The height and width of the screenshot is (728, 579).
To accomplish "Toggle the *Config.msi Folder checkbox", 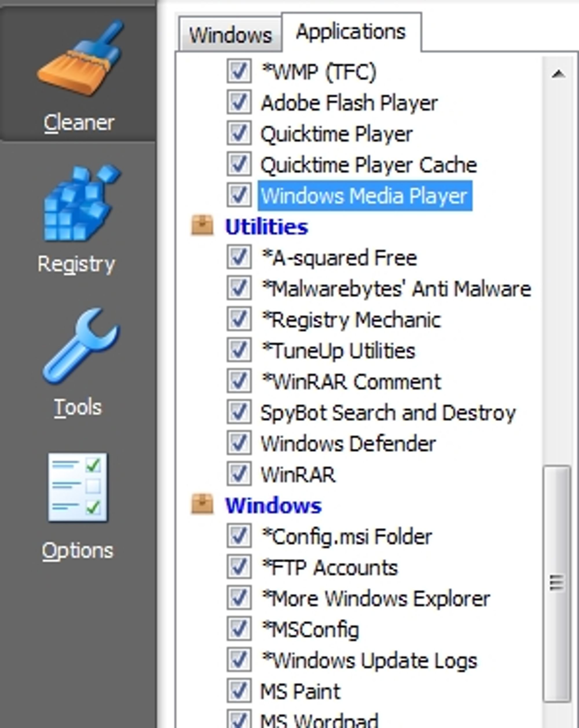I will (239, 536).
